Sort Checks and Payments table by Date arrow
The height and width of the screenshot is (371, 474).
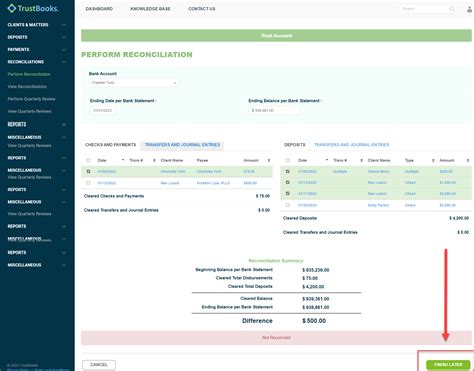[x=123, y=160]
